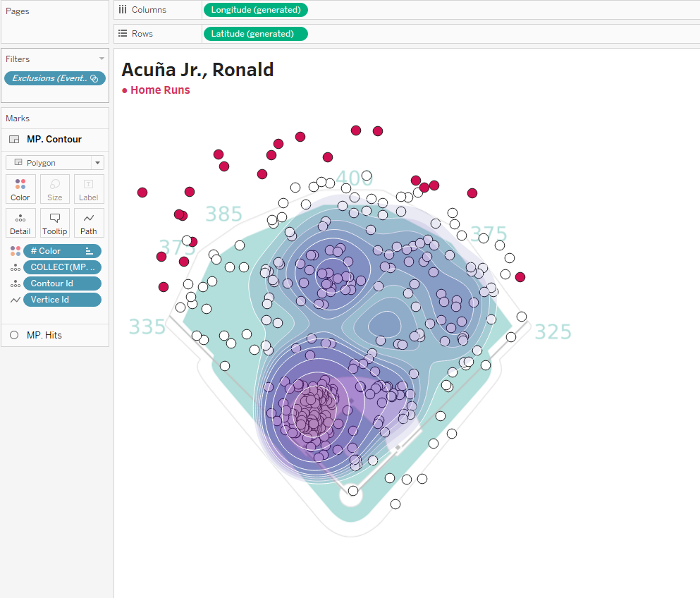Expand the Filters shelf menu arrow
Viewport: 700px width, 598px height.
[x=102, y=59]
